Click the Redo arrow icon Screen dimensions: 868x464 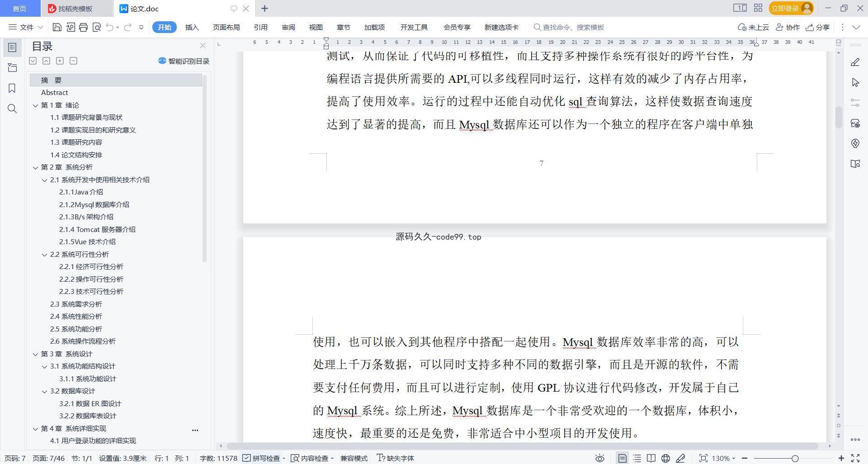(127, 27)
